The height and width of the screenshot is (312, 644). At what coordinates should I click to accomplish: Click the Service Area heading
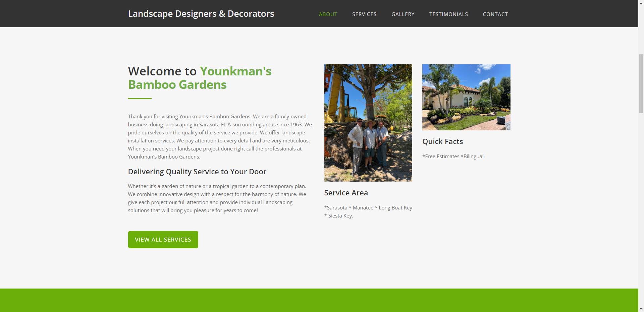click(346, 193)
